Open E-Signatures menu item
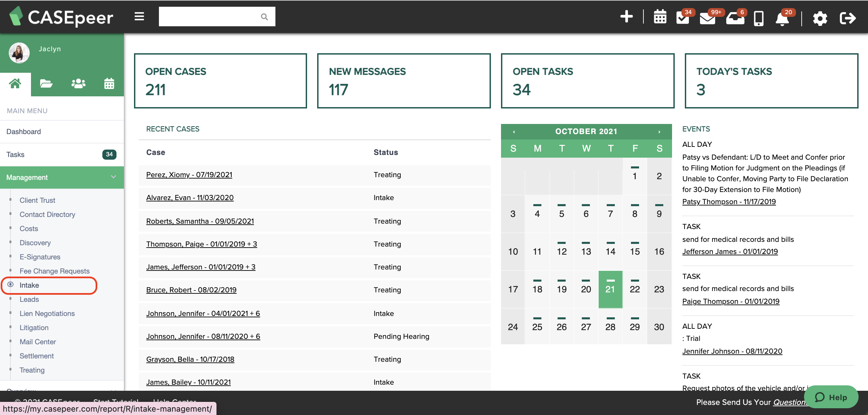868x415 pixels. 40,257
